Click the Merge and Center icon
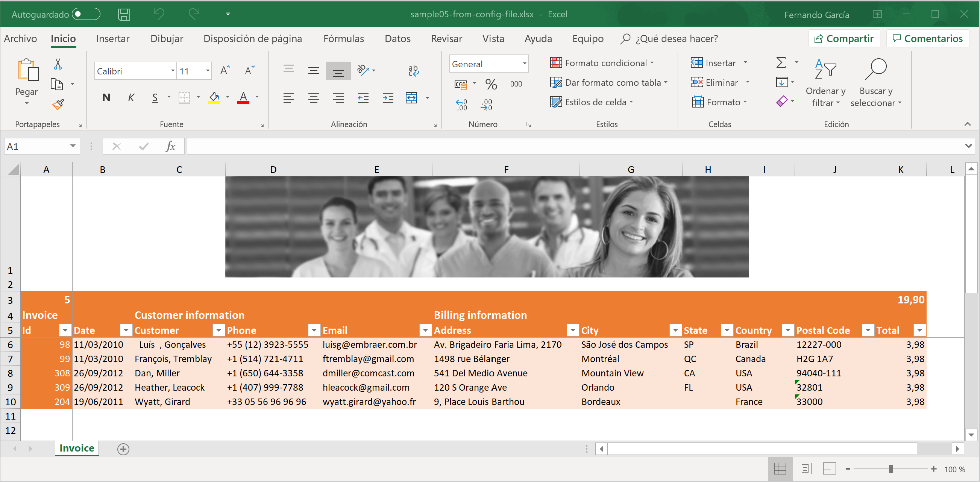 point(412,98)
